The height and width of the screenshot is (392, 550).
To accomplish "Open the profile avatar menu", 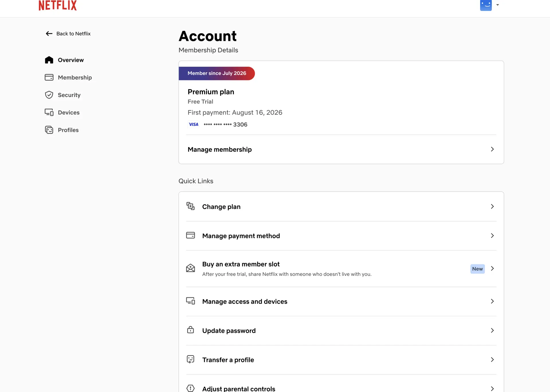I will click(486, 5).
